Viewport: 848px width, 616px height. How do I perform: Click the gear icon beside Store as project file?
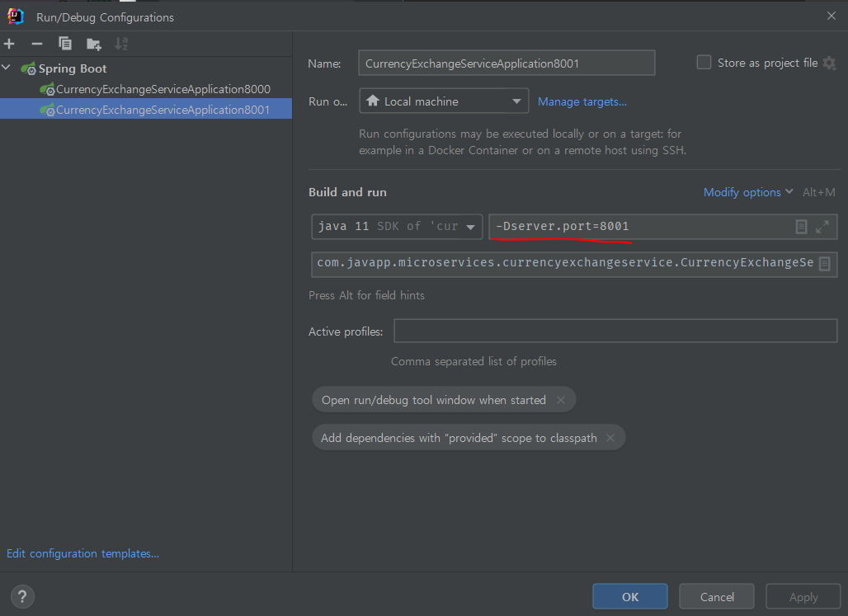coord(829,63)
